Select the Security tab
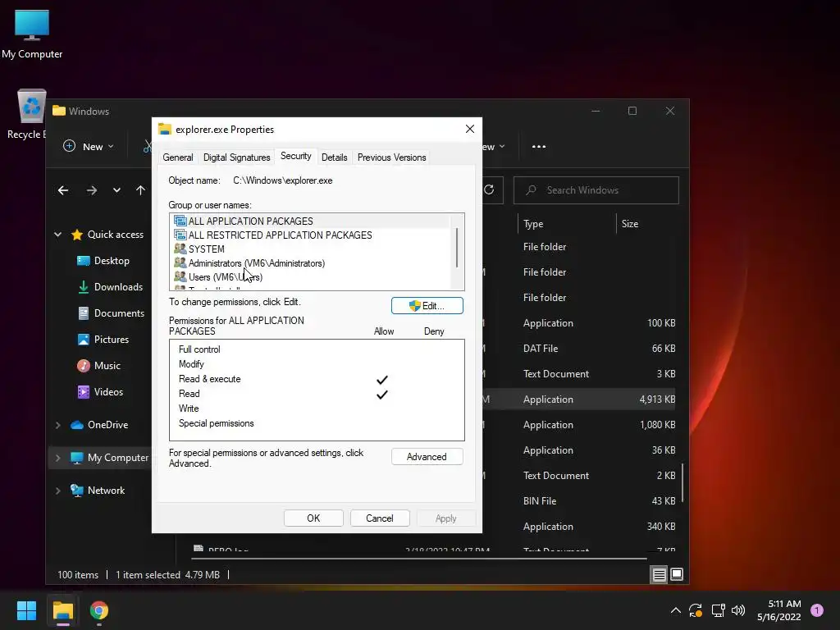The height and width of the screenshot is (630, 840). coord(295,156)
